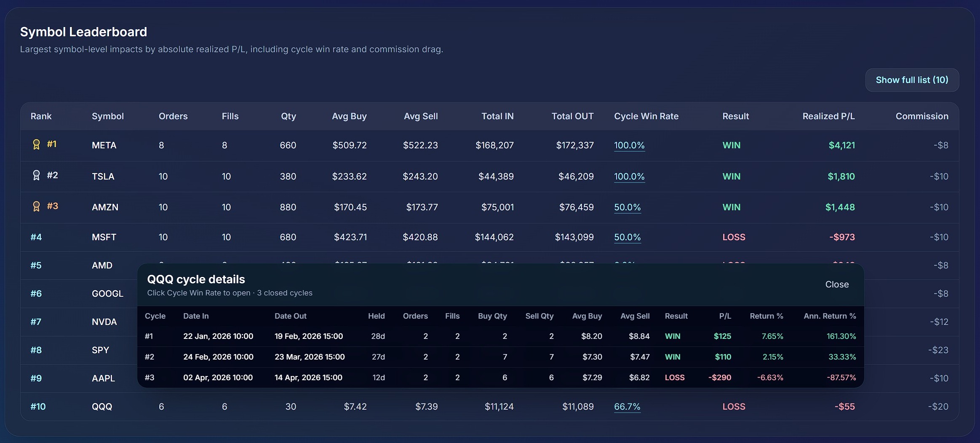Click the Date Out header in cycle details
This screenshot has height=443, width=980.
[291, 316]
